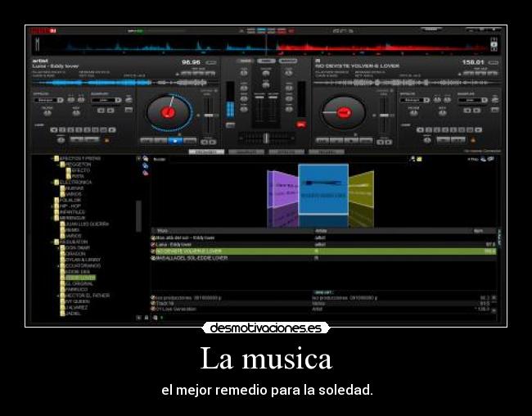Click the left deck jog wheel

point(169,112)
